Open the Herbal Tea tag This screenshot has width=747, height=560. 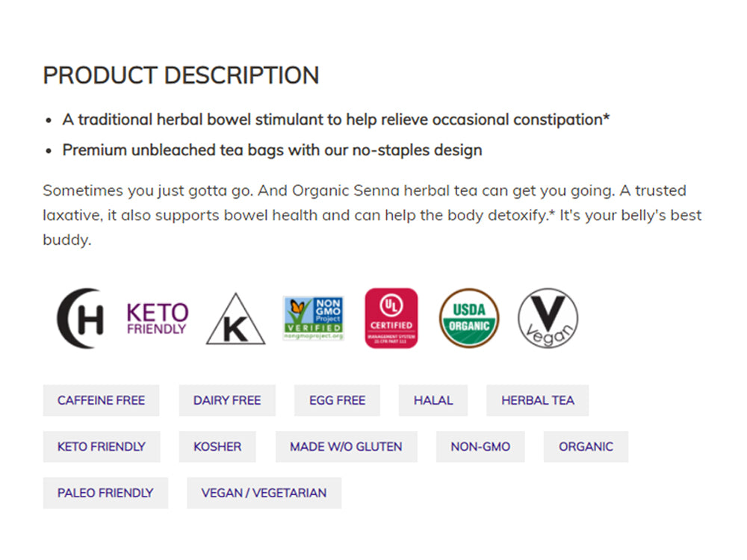538,400
